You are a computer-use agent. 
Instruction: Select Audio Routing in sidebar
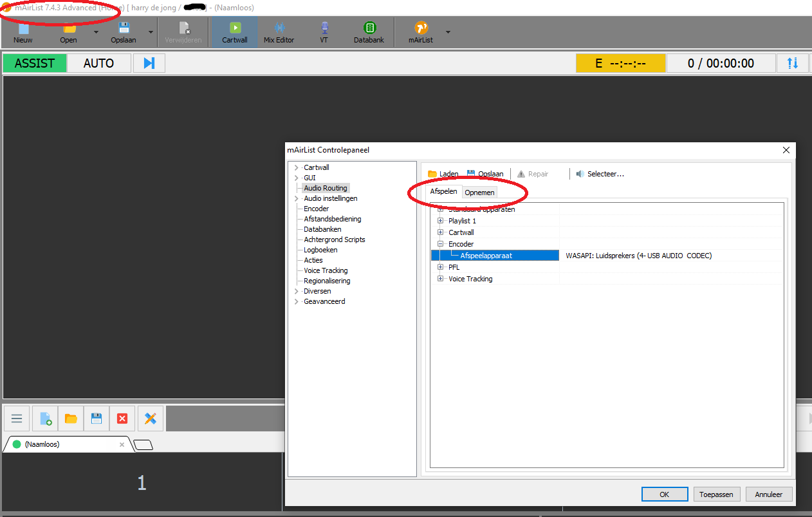326,188
